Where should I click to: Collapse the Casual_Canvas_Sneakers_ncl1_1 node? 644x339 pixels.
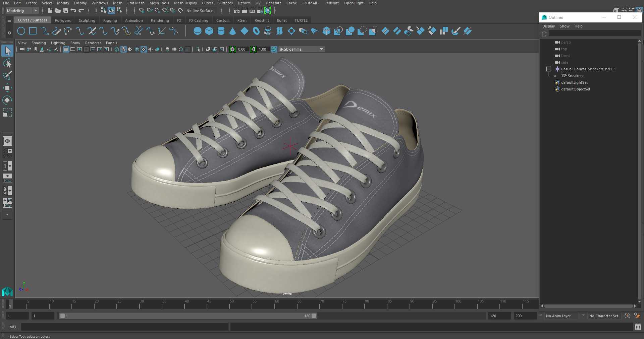click(549, 69)
